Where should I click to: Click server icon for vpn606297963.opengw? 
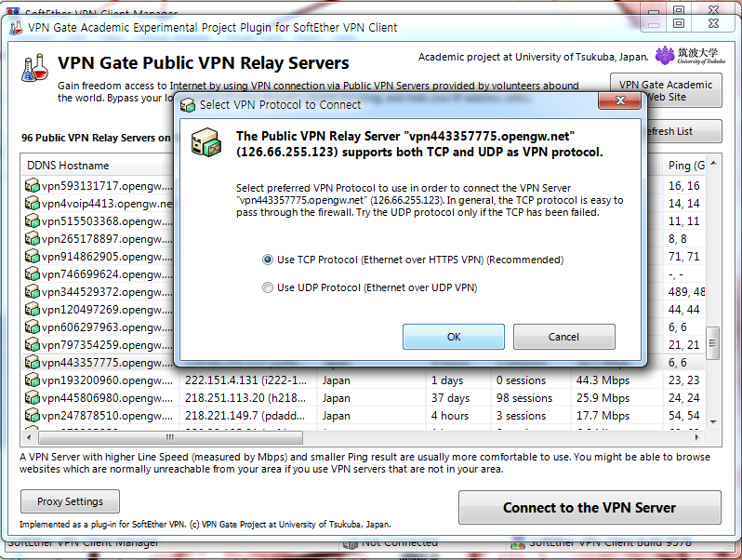pos(33,327)
